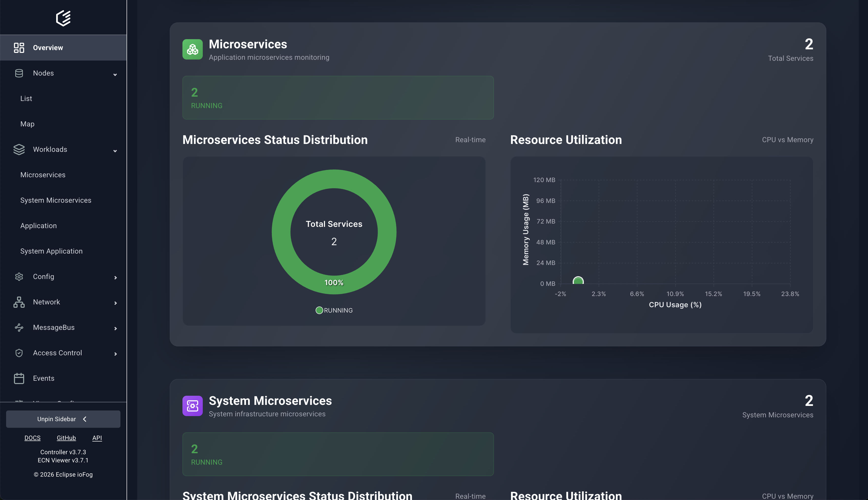Viewport: 868px width, 500px height.
Task: Open Config via its gear icon
Action: coord(19,276)
